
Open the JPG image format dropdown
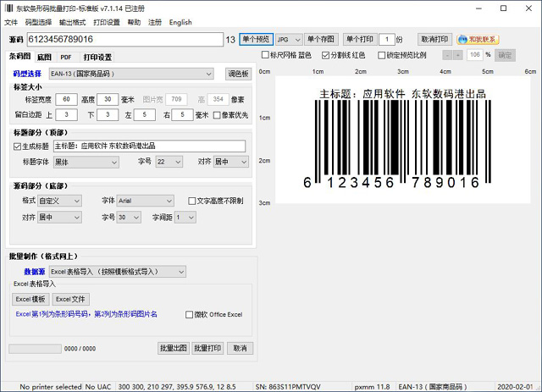pyautogui.click(x=289, y=40)
